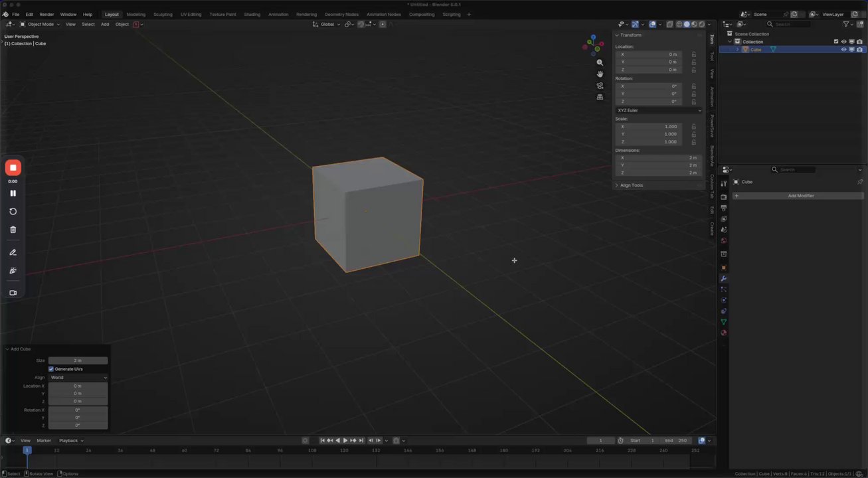Open the recorder's pen drawing tool

click(x=13, y=252)
